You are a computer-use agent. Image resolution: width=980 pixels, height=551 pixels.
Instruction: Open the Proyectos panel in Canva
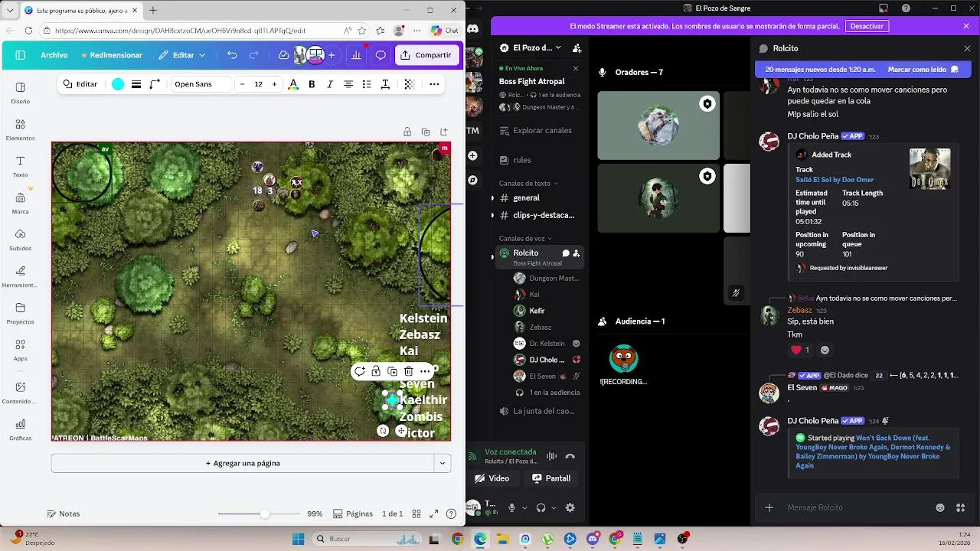[x=21, y=313]
